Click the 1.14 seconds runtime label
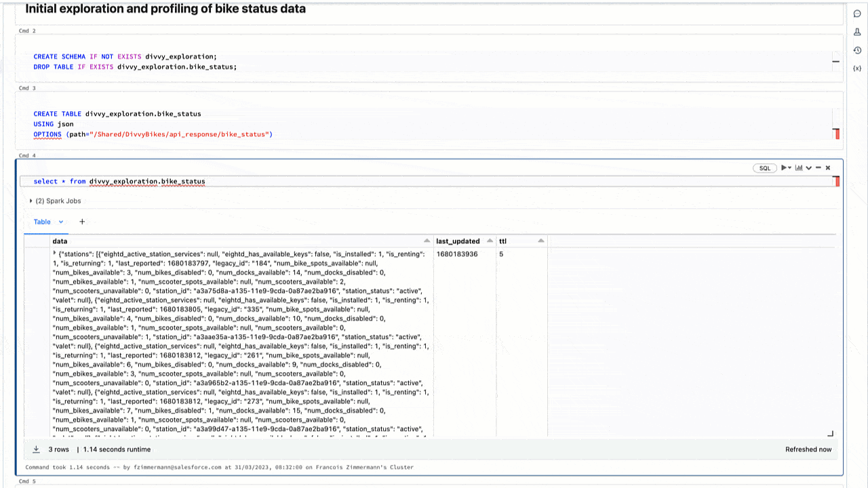 click(x=117, y=449)
